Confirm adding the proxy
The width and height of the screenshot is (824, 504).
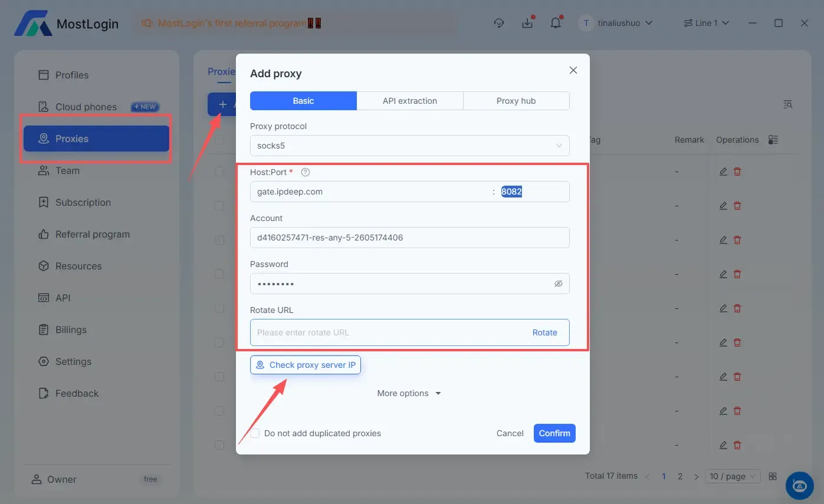(x=554, y=433)
